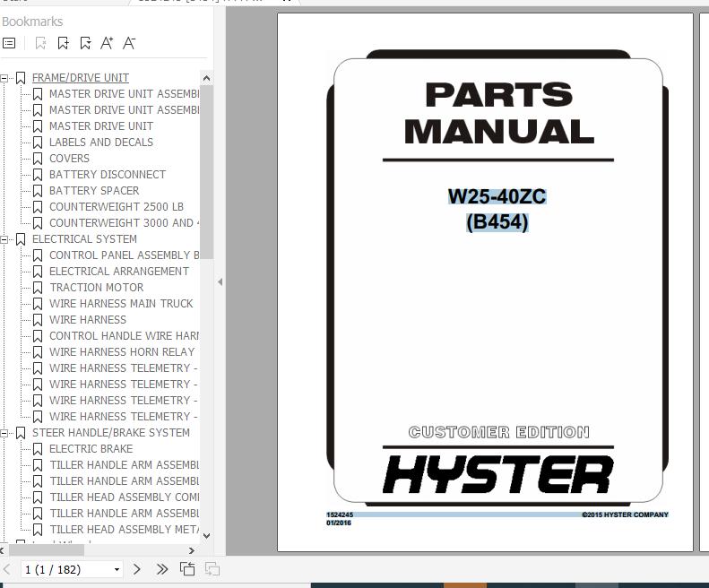Open the bookmarks options list icon
The width and height of the screenshot is (709, 588).
[9, 43]
